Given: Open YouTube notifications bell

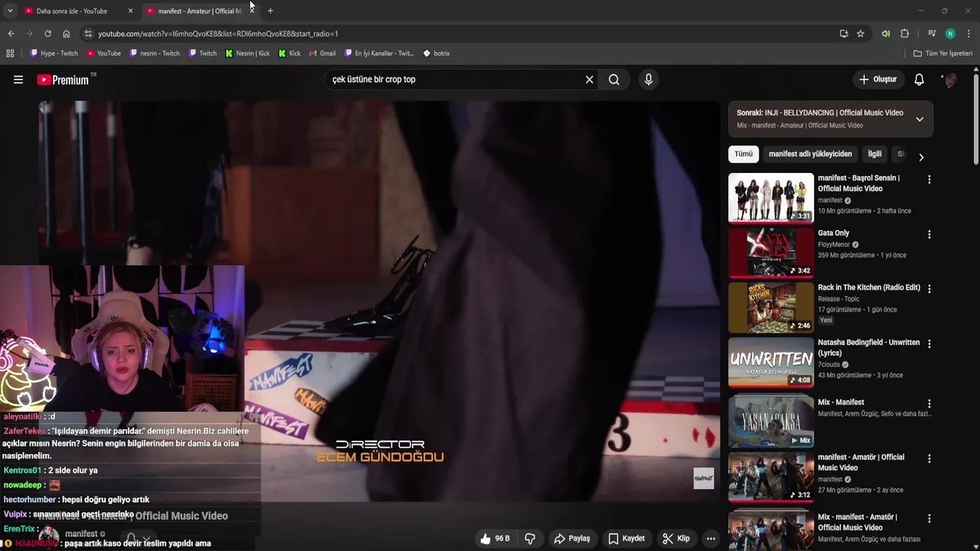Looking at the screenshot, I should 920,80.
